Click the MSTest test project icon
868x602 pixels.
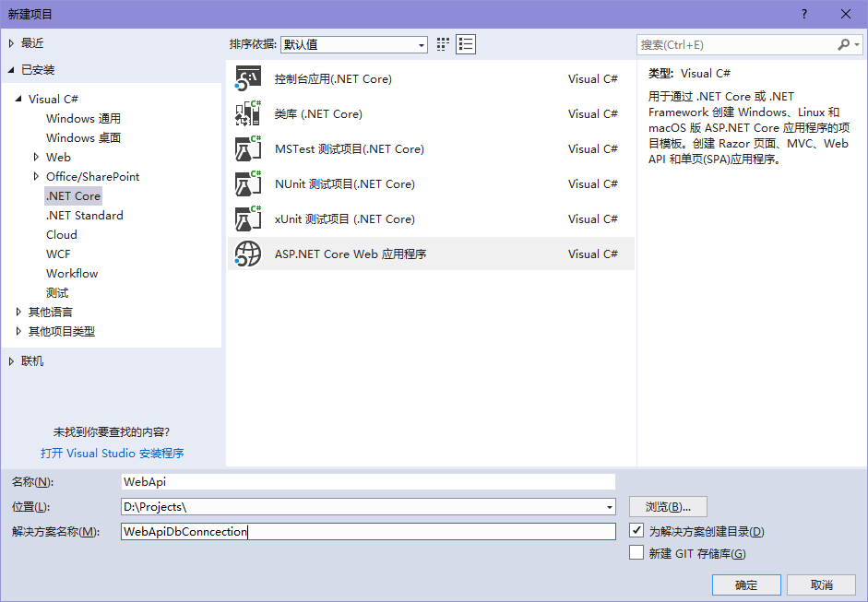pos(247,148)
